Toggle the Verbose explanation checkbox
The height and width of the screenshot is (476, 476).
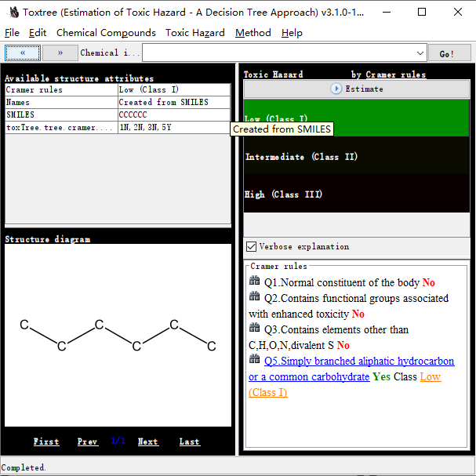(252, 246)
